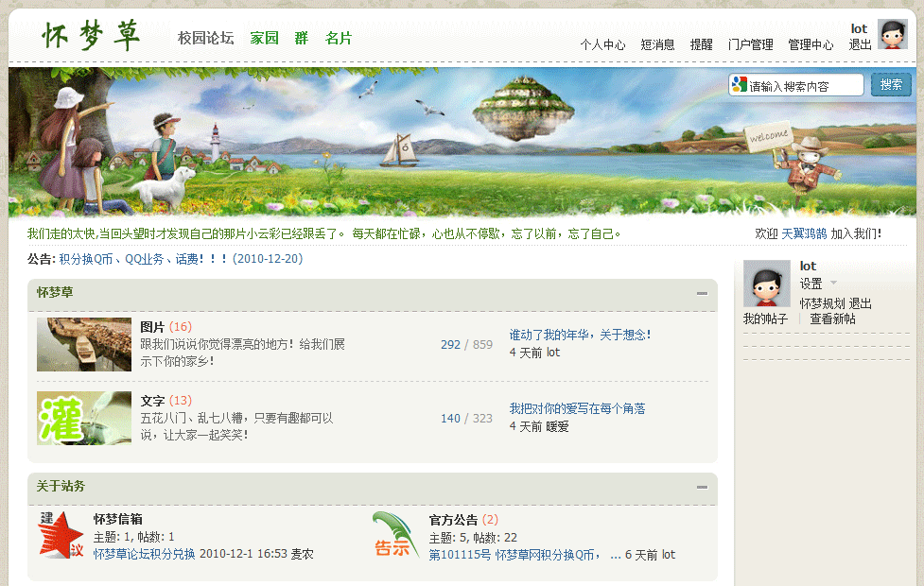The image size is (924, 586).
Task: Open post 谁动了我的年华，关于想念！
Action: (x=580, y=336)
